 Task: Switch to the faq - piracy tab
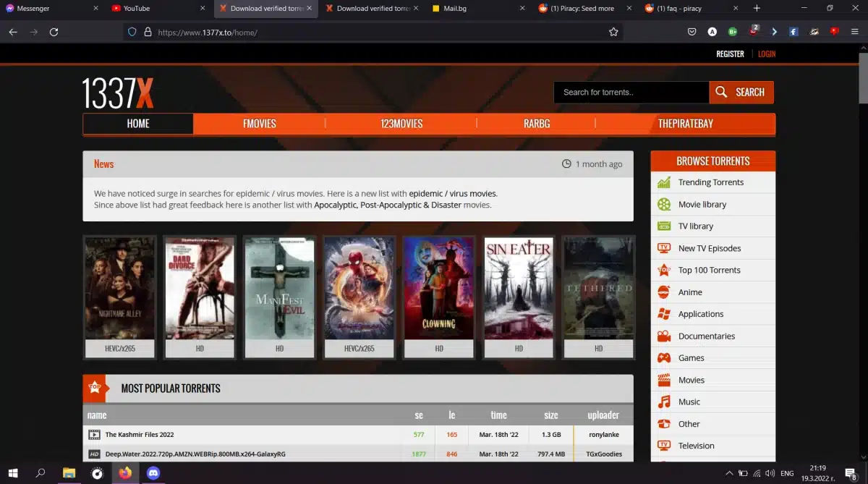point(690,8)
